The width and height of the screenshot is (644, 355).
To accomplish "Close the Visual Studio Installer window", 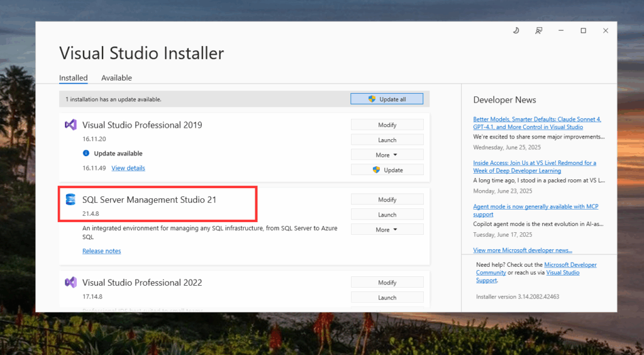I will [606, 30].
